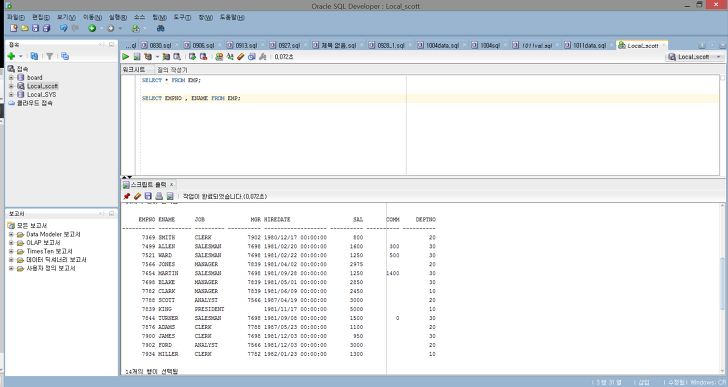Click the To Upper/Lower case icon

(230, 57)
